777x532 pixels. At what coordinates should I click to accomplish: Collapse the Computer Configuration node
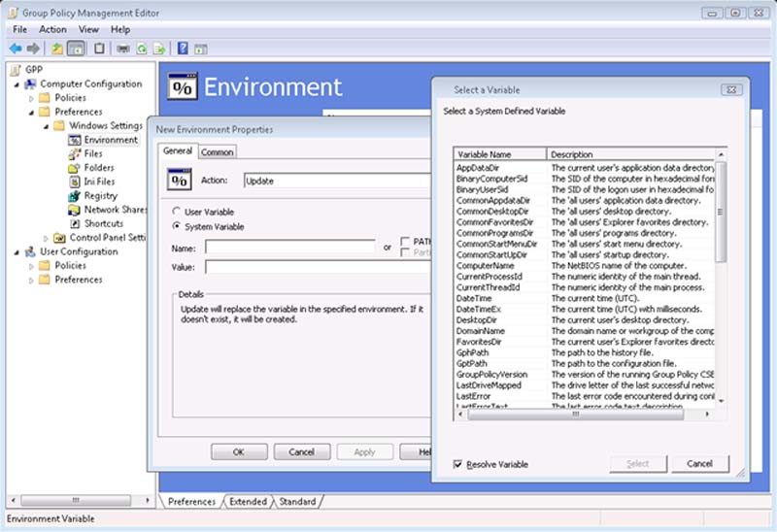click(17, 84)
